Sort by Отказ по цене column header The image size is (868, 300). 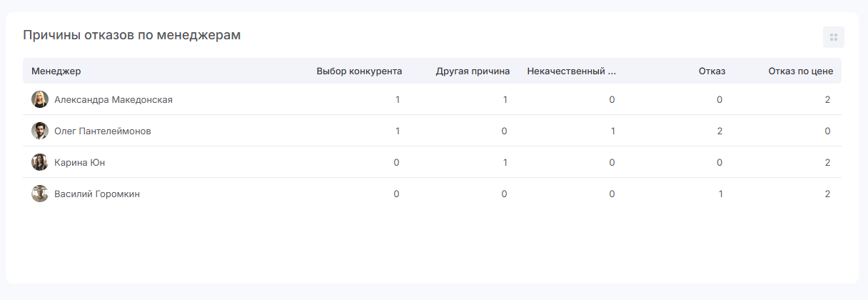(x=800, y=71)
